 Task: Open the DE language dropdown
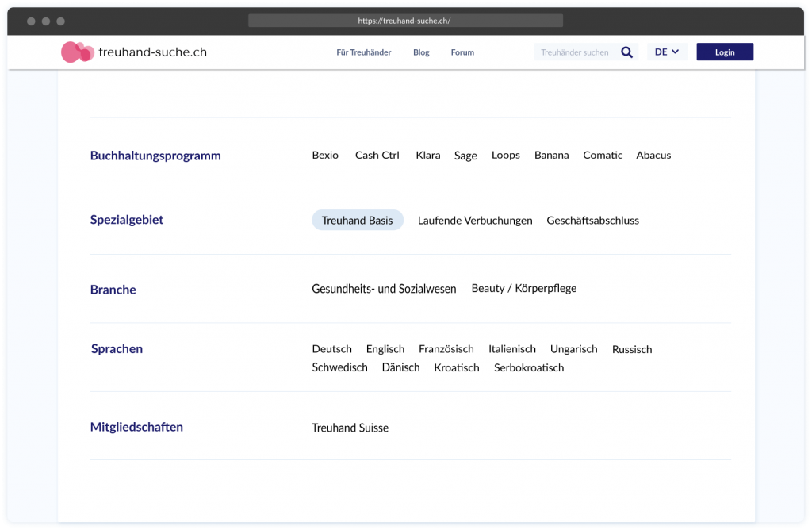[667, 52]
